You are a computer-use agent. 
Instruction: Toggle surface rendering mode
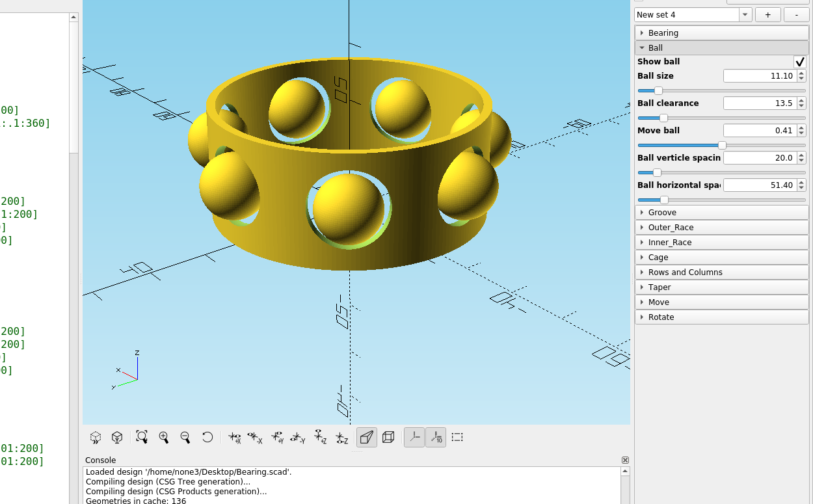(x=366, y=437)
